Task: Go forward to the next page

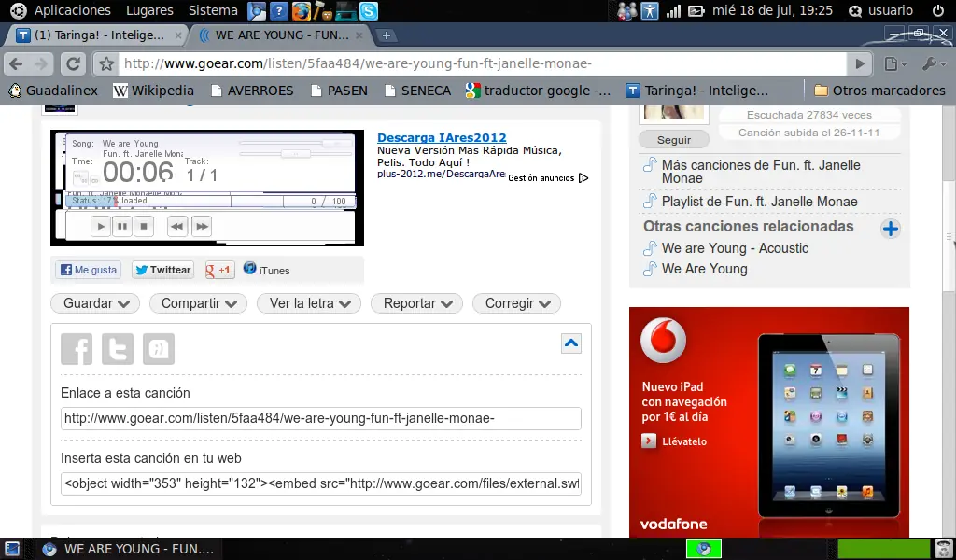Action: tap(41, 63)
